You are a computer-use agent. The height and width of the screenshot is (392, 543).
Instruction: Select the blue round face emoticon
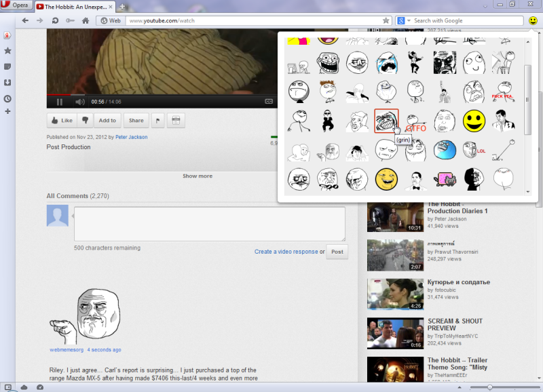click(445, 150)
